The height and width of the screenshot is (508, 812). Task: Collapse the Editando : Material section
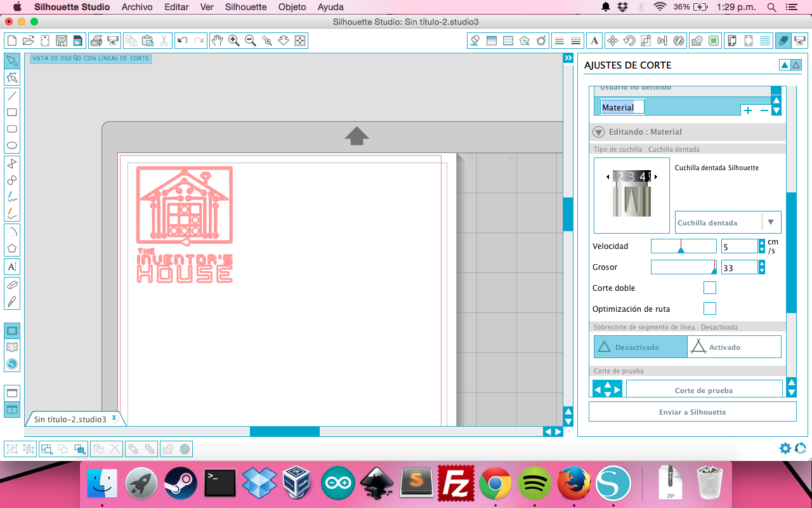[x=598, y=132]
